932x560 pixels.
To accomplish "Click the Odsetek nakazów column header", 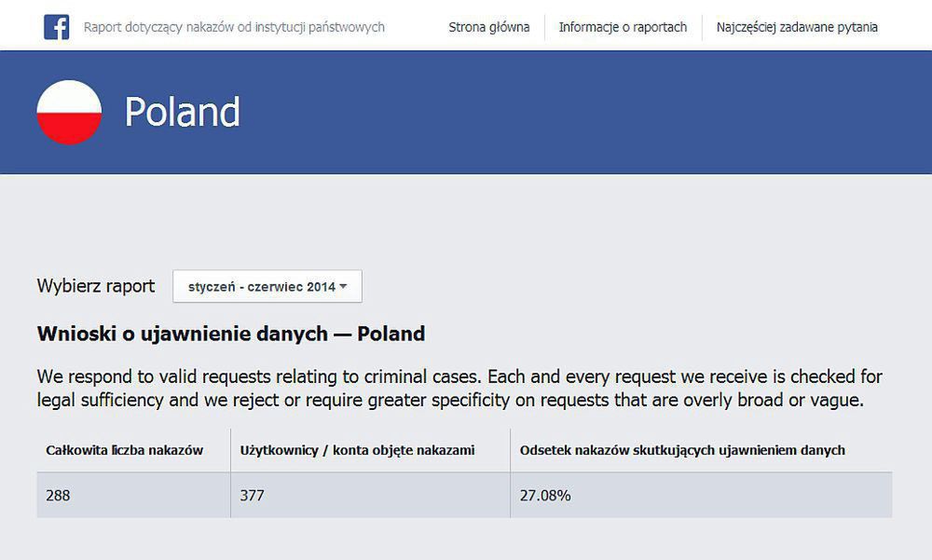I will (682, 450).
